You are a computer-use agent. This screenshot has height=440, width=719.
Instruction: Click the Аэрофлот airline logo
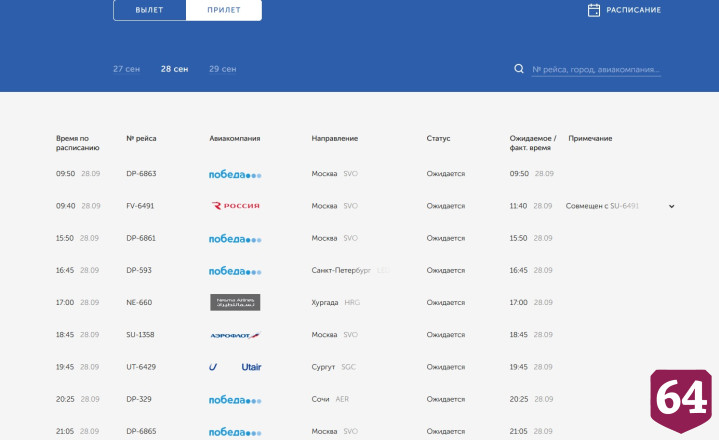pyautogui.click(x=235, y=335)
